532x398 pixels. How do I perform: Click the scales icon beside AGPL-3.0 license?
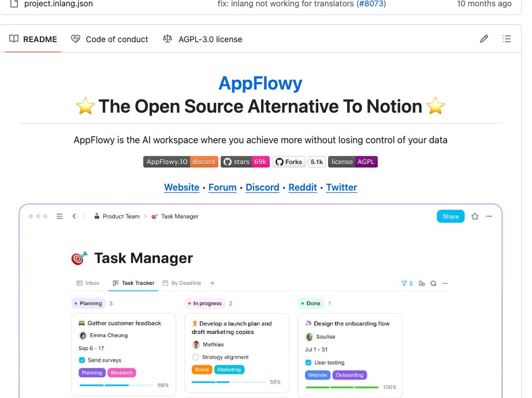pyautogui.click(x=168, y=39)
